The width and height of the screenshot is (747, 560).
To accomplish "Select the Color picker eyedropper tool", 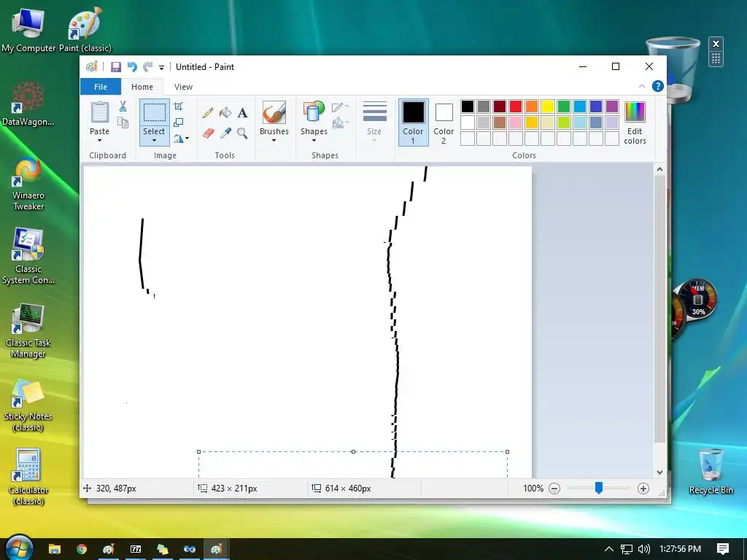I will coord(225,133).
